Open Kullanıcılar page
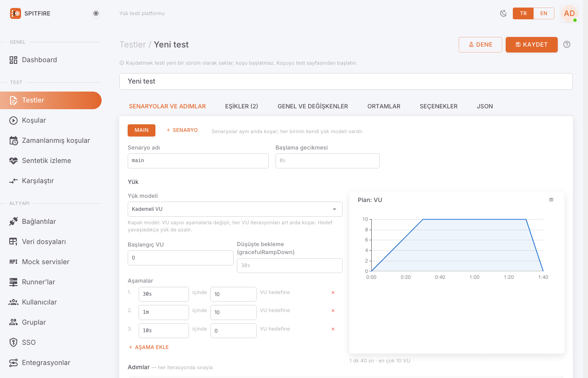This screenshot has width=588, height=378. [x=51, y=302]
